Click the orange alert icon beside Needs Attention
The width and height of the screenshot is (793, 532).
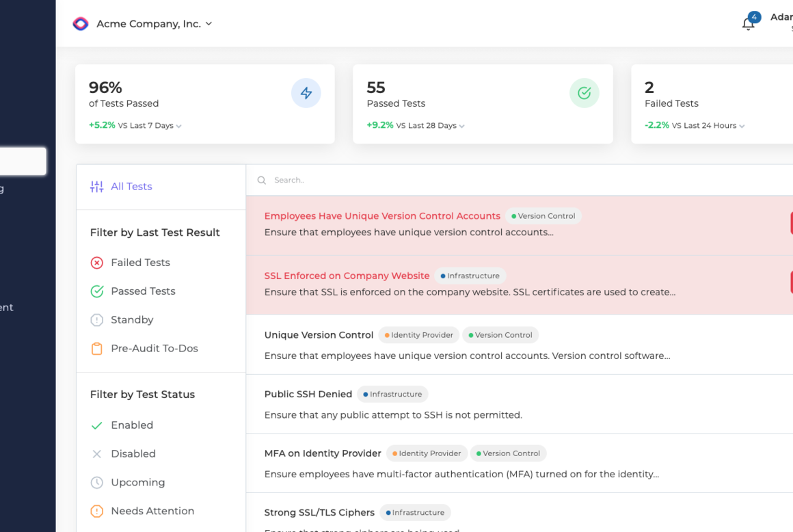tap(96, 511)
